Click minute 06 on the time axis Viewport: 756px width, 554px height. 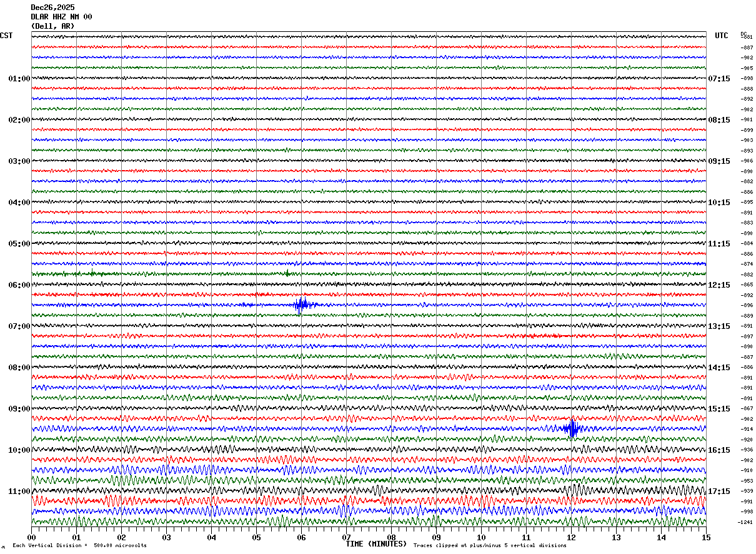301,537
